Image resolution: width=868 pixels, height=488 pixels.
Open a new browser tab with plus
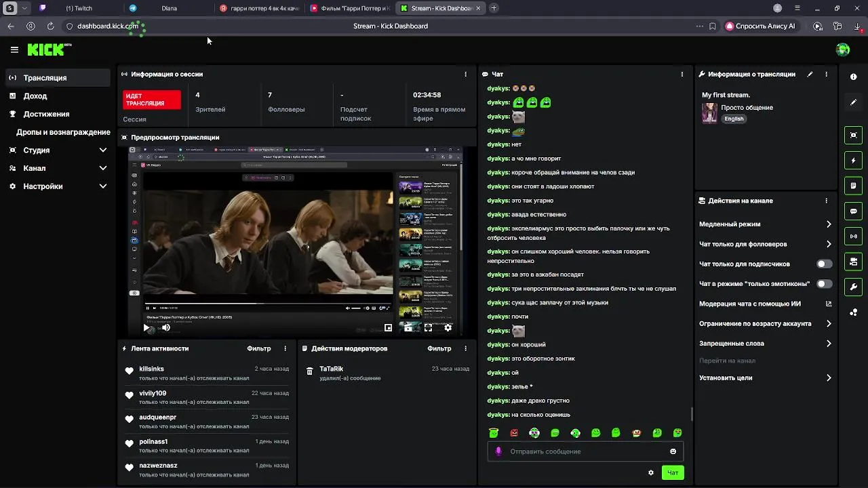pos(494,8)
